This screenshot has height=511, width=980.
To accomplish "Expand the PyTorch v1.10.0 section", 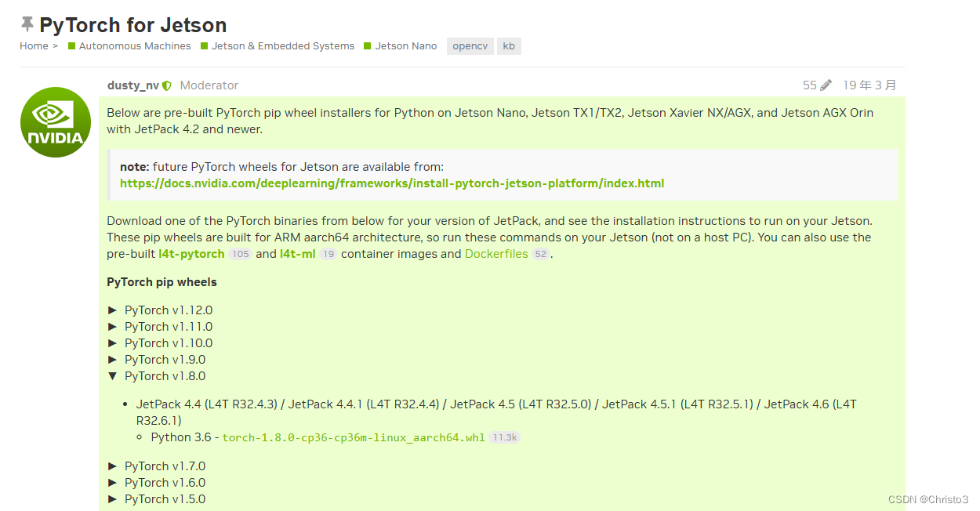I will [x=160, y=342].
